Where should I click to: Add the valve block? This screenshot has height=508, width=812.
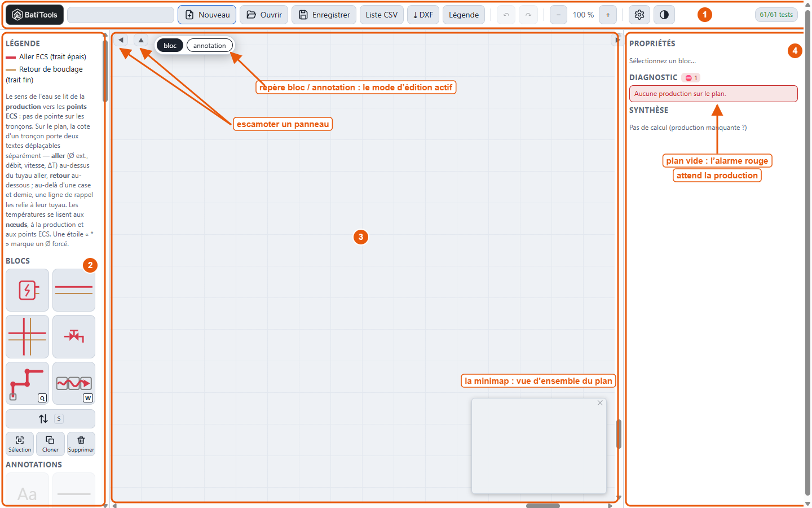(74, 336)
